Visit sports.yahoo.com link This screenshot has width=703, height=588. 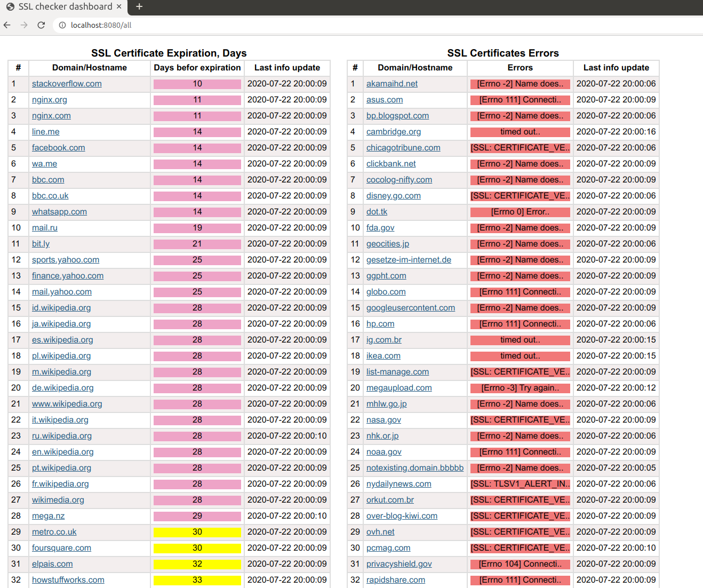point(66,260)
